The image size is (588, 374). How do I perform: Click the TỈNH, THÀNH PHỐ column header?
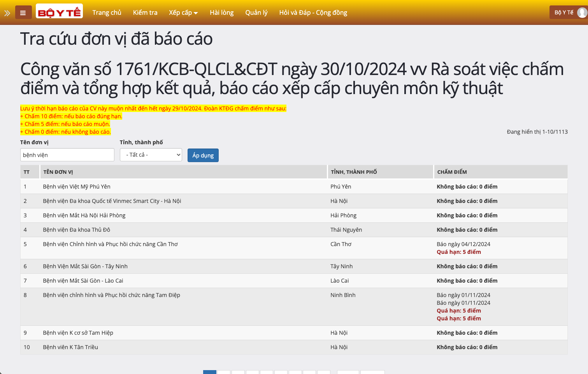[354, 172]
